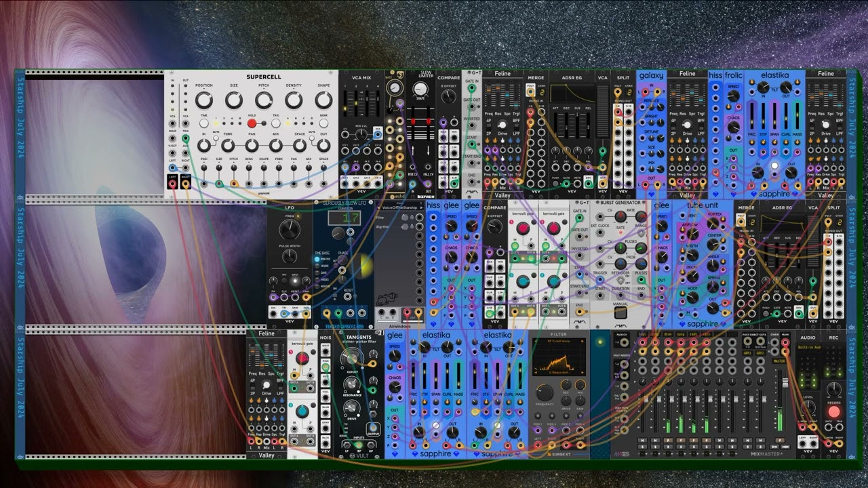Click the LFO SQR output jack
Viewport: 868px width, 488px height.
pyautogui.click(x=306, y=314)
